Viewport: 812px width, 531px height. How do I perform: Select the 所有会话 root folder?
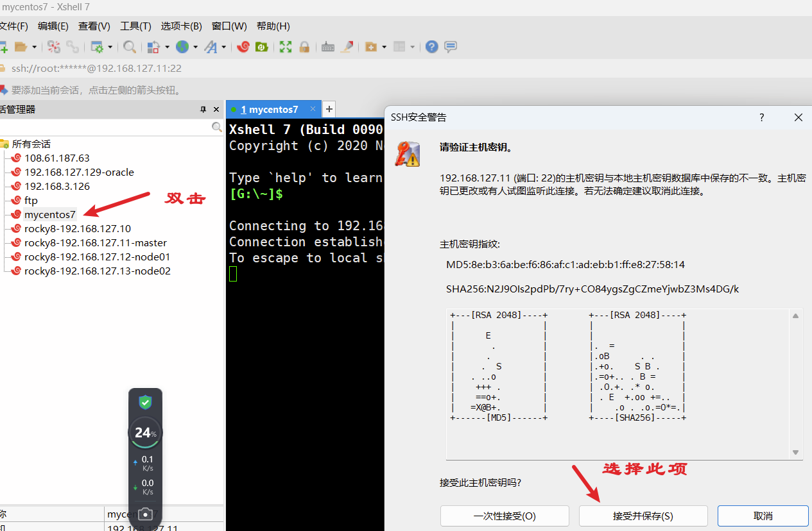pos(31,144)
